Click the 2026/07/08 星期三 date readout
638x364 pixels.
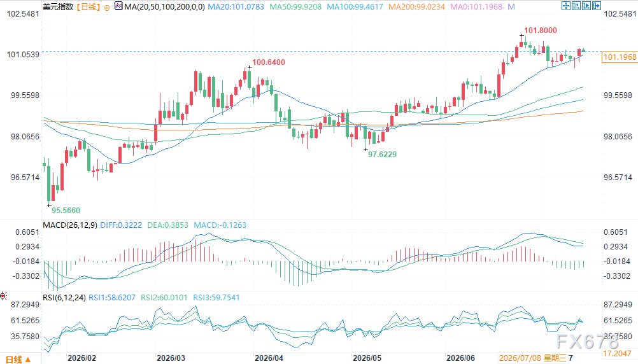click(533, 358)
